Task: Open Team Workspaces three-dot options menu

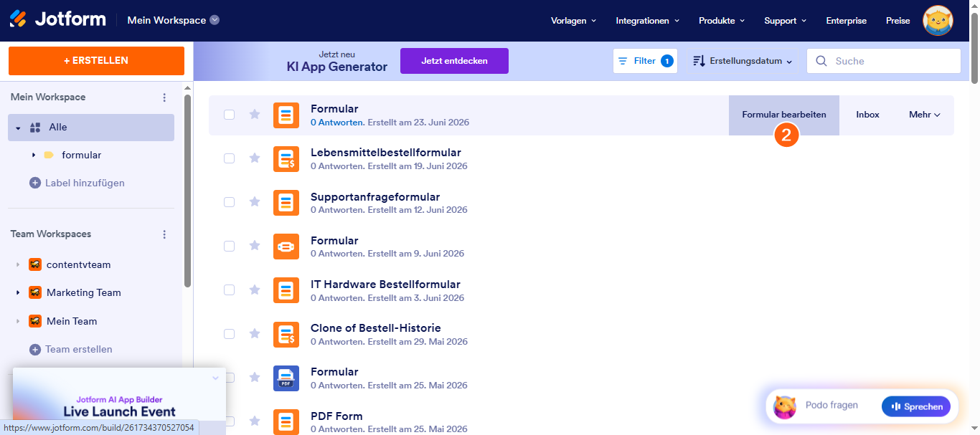Action: pos(164,234)
